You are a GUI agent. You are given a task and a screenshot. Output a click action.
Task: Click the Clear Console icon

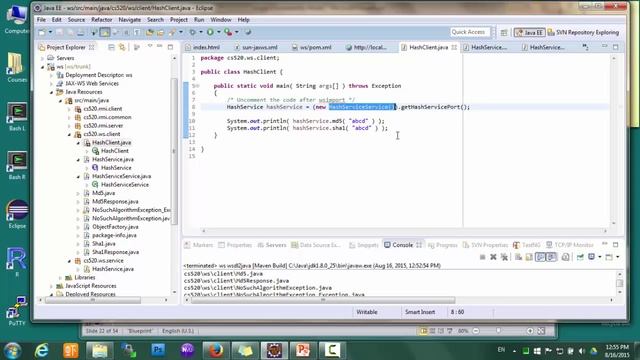click(518, 257)
